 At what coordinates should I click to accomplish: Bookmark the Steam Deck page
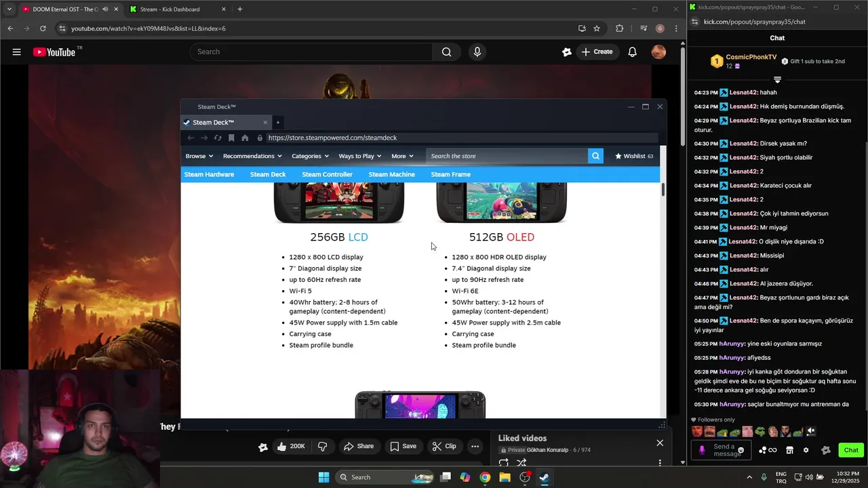[231, 138]
